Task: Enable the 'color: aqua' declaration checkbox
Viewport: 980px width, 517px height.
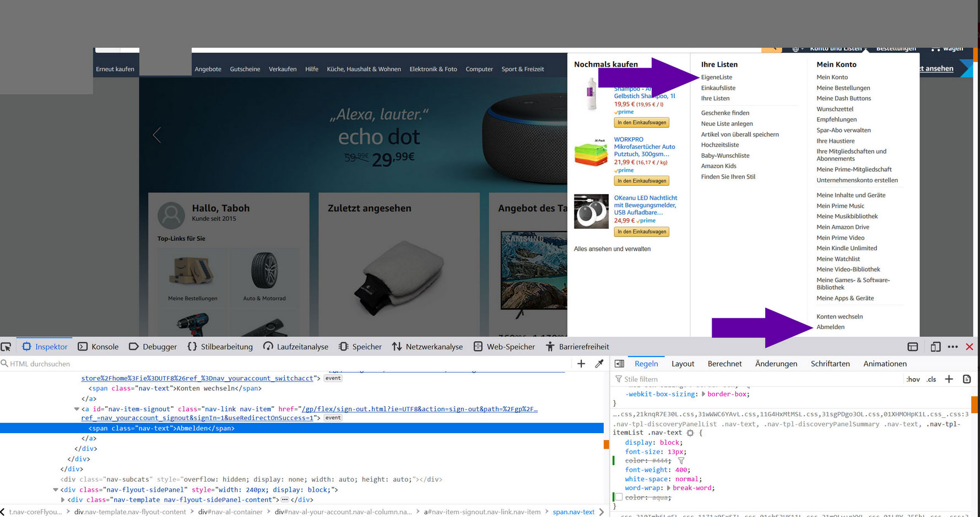Action: 619,497
